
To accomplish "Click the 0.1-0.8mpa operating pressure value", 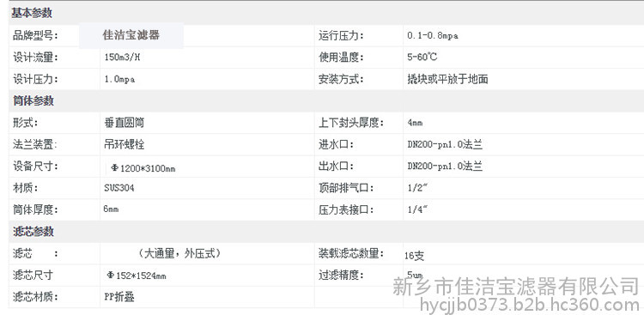I will [433, 36].
